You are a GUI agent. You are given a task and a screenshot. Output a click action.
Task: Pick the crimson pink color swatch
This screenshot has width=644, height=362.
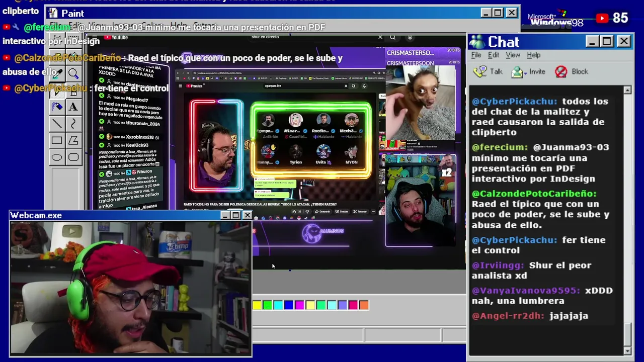click(353, 305)
